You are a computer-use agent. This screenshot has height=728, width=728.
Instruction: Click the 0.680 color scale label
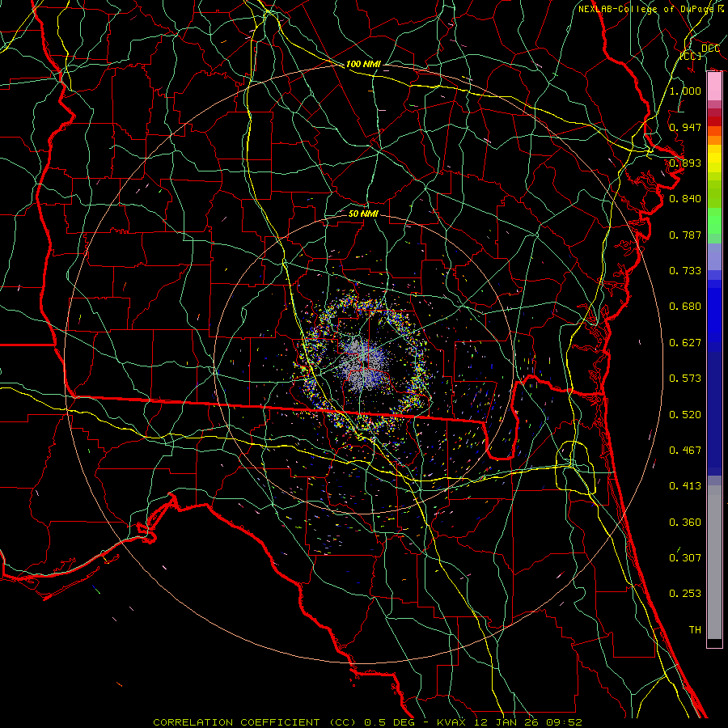coord(685,307)
